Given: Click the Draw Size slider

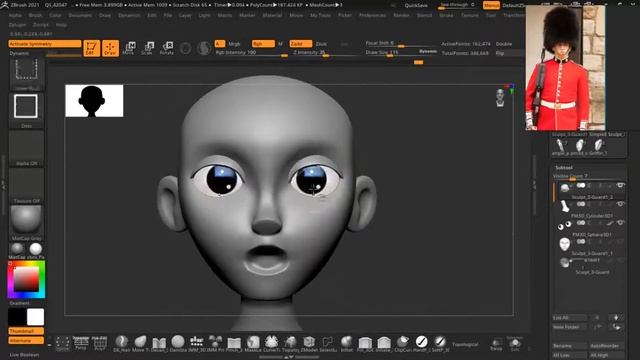Looking at the screenshot, I should 401,53.
